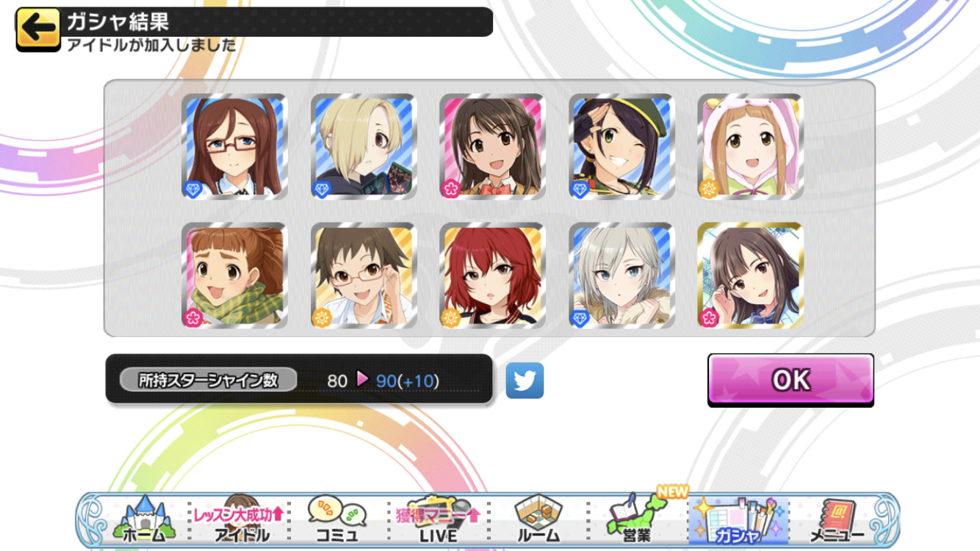This screenshot has height=551, width=980.
Task: Select the idol wearing green plaid scarf
Action: 234,275
